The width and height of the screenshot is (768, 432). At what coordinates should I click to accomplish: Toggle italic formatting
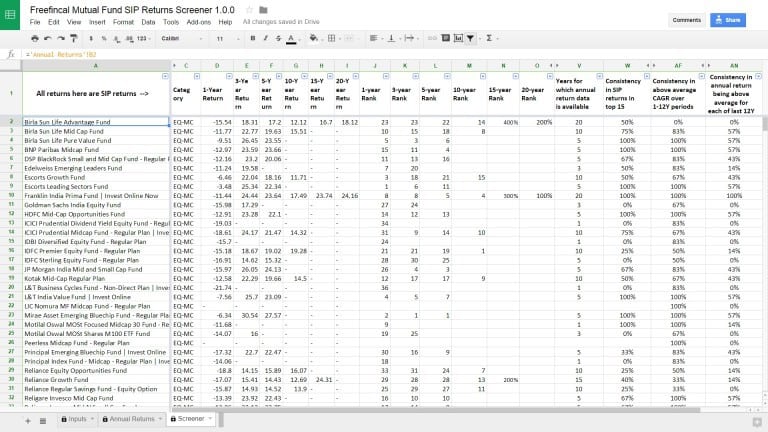click(x=265, y=38)
